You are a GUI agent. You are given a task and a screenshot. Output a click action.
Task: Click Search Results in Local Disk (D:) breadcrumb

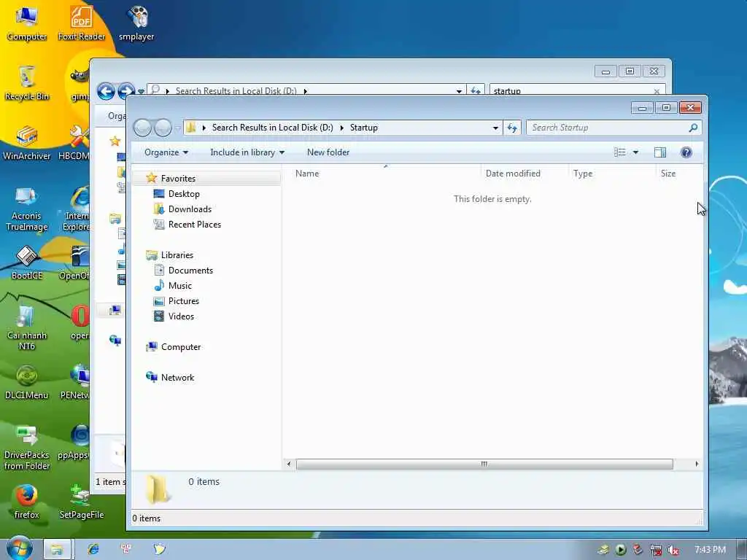point(273,128)
